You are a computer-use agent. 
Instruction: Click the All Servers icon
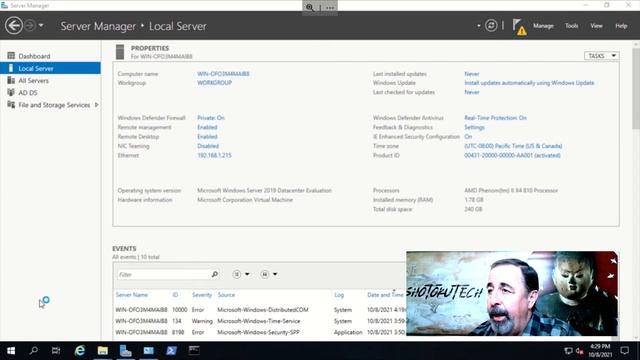(x=11, y=80)
